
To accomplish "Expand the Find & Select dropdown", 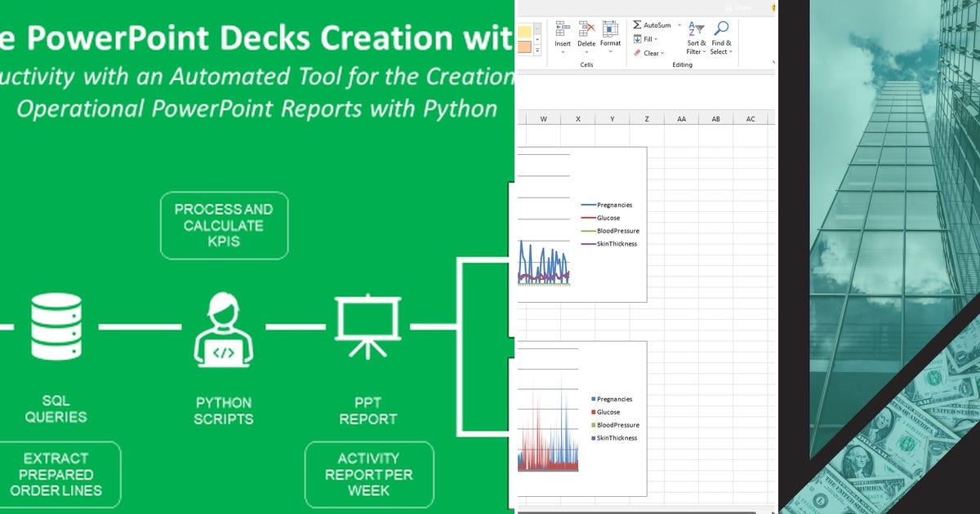I will click(x=731, y=51).
